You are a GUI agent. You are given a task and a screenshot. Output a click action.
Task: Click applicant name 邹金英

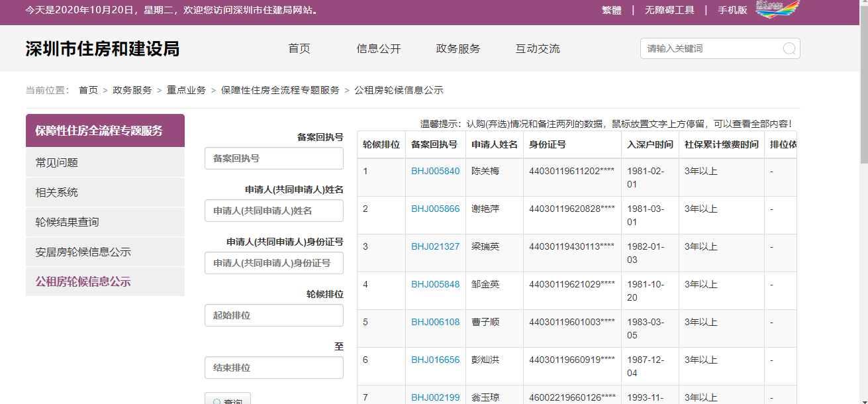(x=485, y=284)
